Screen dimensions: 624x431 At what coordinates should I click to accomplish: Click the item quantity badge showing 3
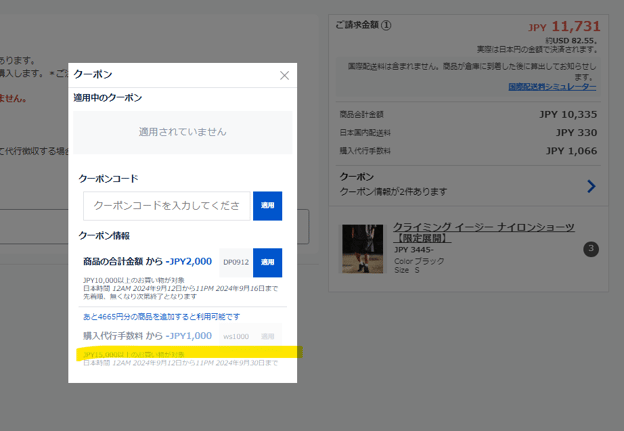(x=591, y=249)
